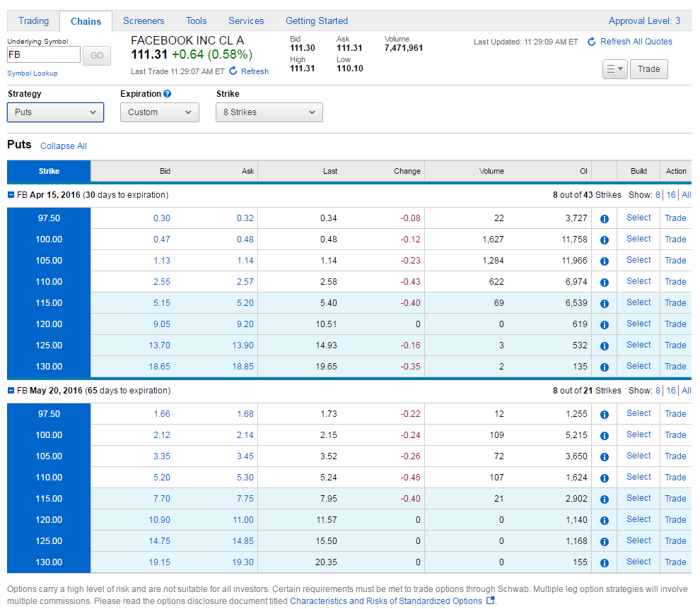This screenshot has height=609, width=700.
Task: Collapse the FB May 20, 2016 expiration group
Action: coord(11,391)
